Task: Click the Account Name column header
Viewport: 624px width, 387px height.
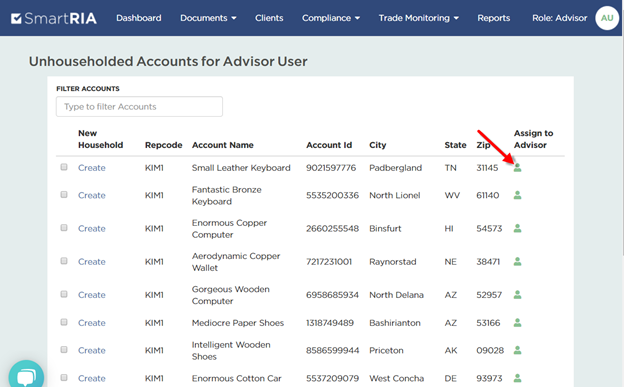Action: 222,145
